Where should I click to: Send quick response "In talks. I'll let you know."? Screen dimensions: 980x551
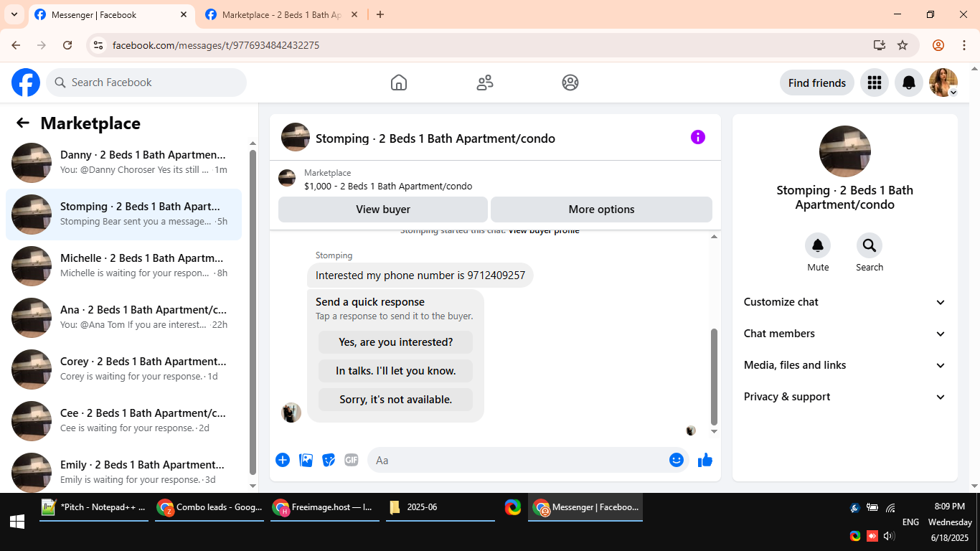coord(395,371)
